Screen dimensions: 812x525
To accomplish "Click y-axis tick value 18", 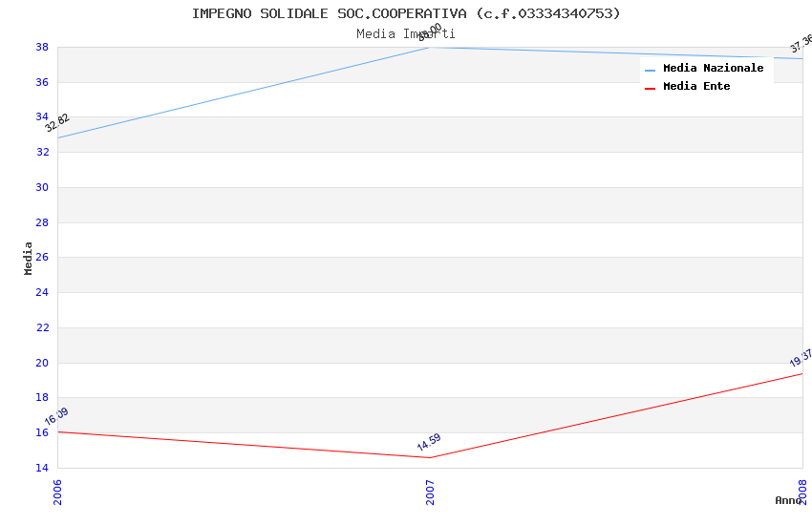I will [x=42, y=397].
